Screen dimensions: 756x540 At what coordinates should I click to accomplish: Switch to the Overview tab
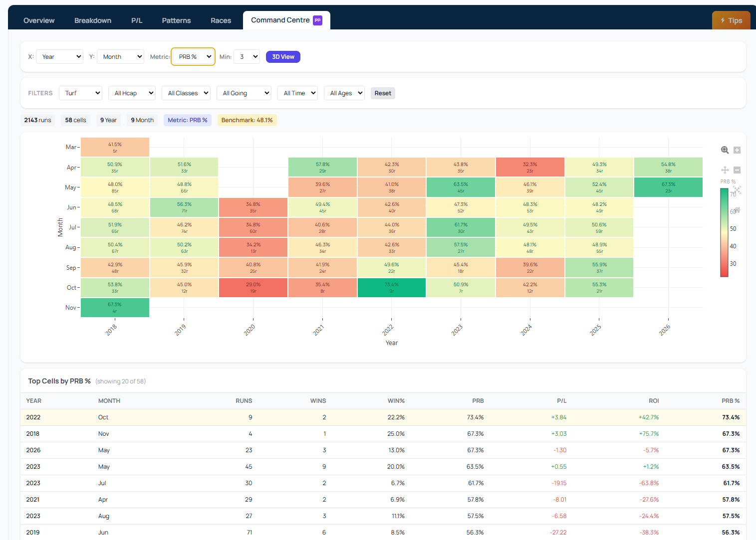(x=39, y=20)
